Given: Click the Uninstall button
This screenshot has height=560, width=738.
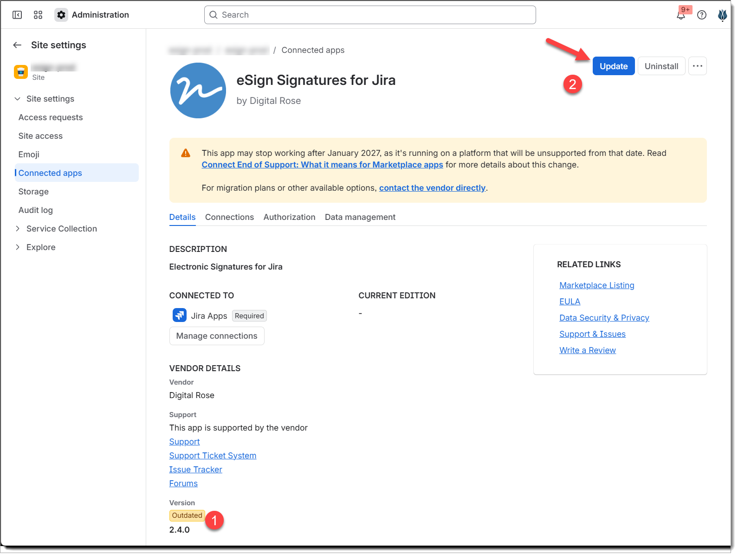Looking at the screenshot, I should [x=661, y=66].
